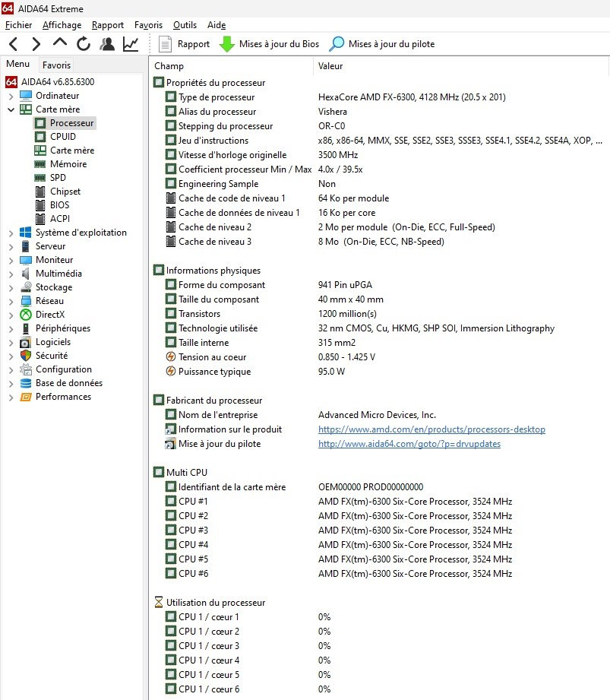This screenshot has height=700, width=610.
Task: Select the Chipset icon in tree
Action: tap(40, 192)
